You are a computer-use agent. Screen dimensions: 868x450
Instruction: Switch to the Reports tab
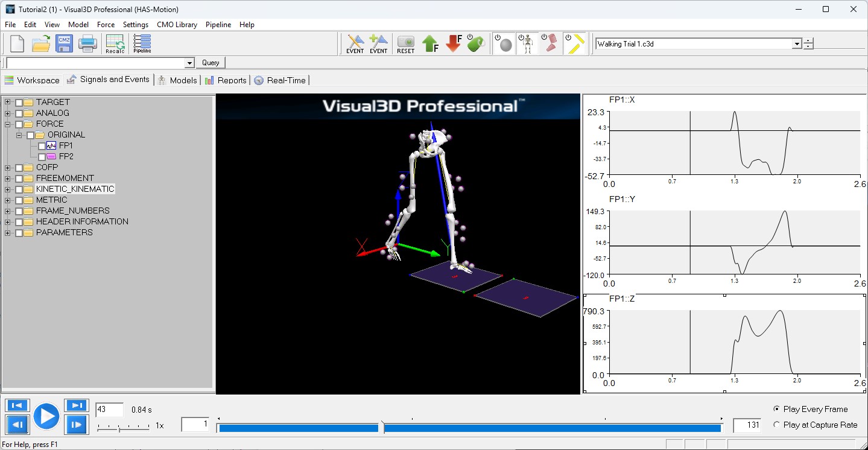click(226, 80)
